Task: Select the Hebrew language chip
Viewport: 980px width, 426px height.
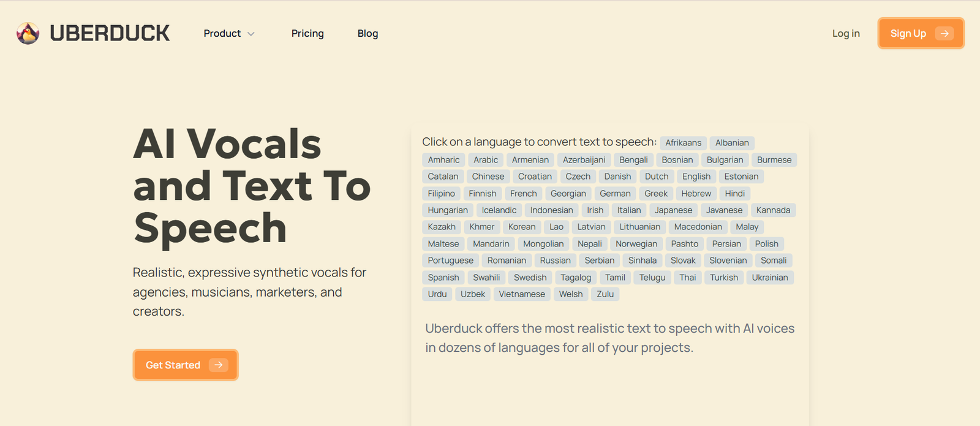Action: (x=696, y=194)
